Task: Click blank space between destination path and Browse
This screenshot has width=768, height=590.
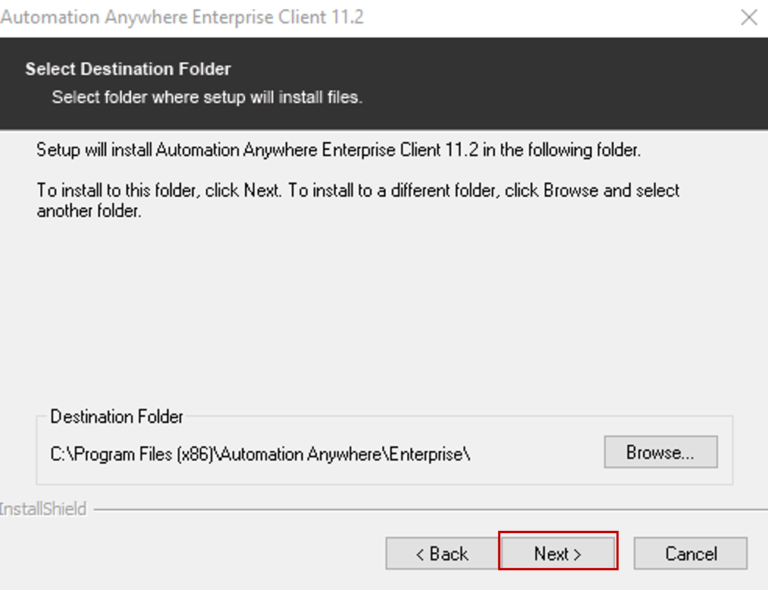Action: (536, 453)
